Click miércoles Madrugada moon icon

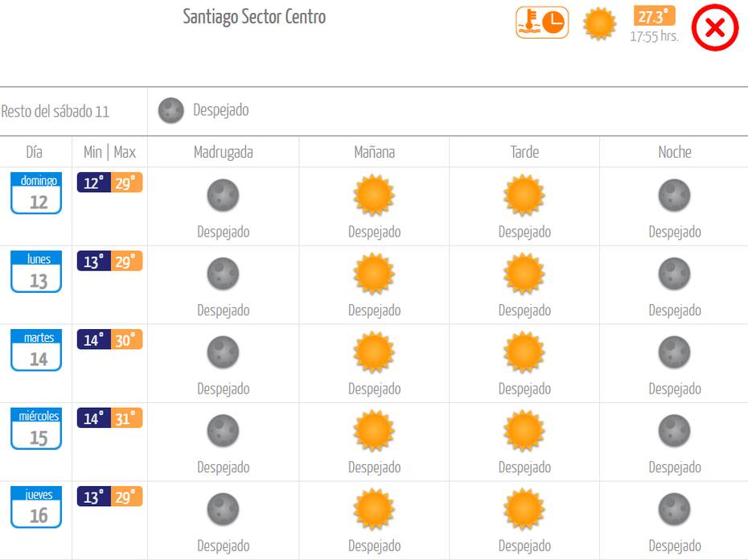[223, 430]
